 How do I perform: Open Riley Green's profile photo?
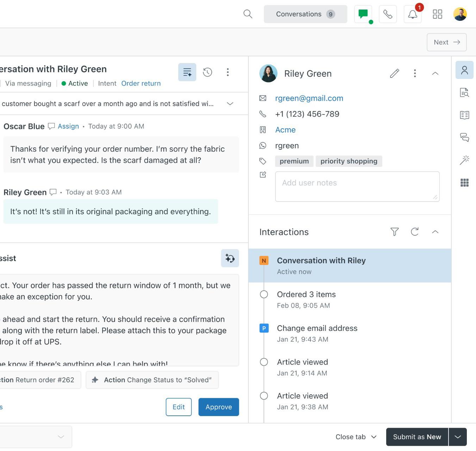click(268, 73)
